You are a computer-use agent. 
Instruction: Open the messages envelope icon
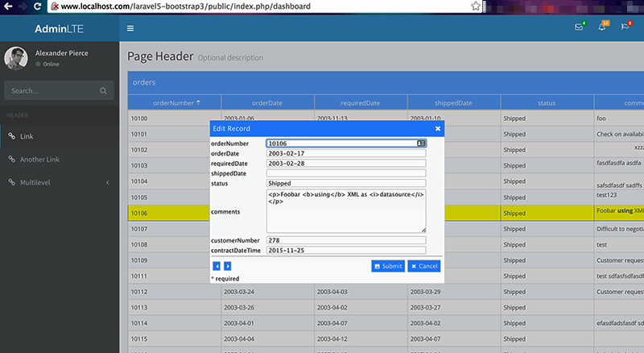coord(579,27)
